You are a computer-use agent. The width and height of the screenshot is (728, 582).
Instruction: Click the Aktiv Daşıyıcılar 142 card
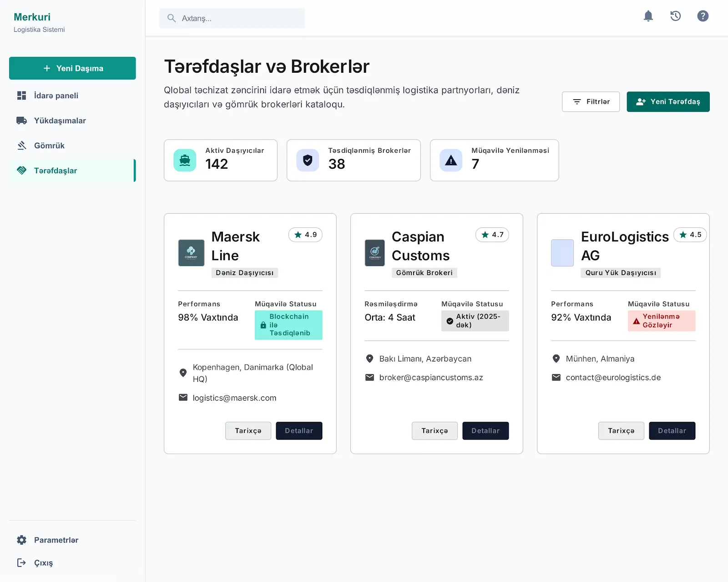221,160
